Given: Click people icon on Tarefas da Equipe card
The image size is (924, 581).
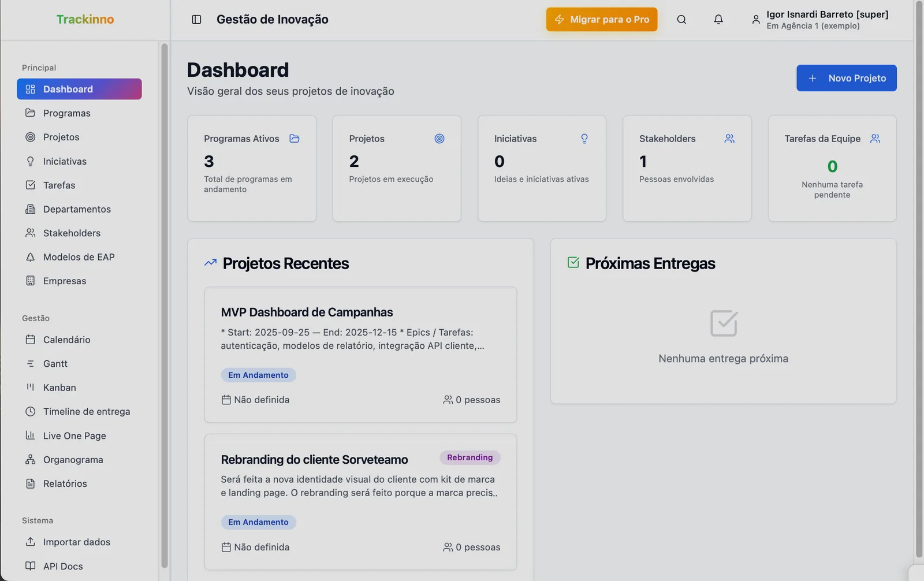Looking at the screenshot, I should 875,139.
